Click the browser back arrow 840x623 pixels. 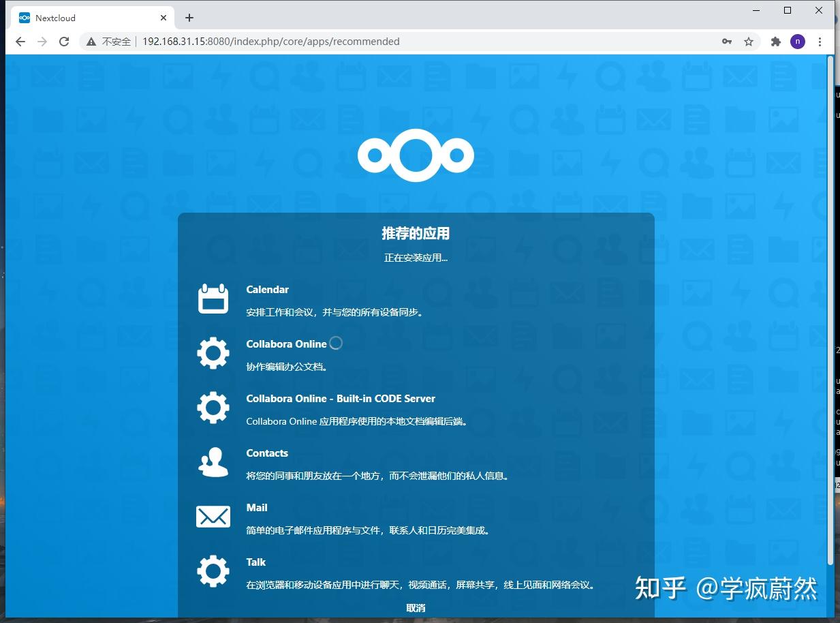pos(20,42)
